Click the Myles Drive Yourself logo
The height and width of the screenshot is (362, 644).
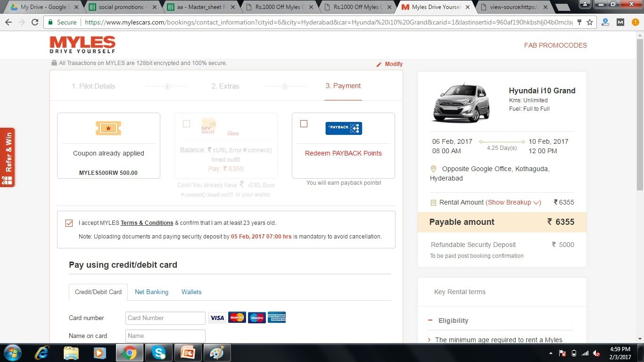click(83, 45)
